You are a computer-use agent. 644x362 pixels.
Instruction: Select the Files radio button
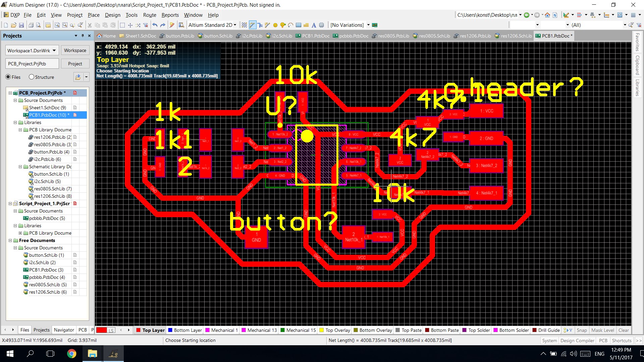tap(8, 77)
